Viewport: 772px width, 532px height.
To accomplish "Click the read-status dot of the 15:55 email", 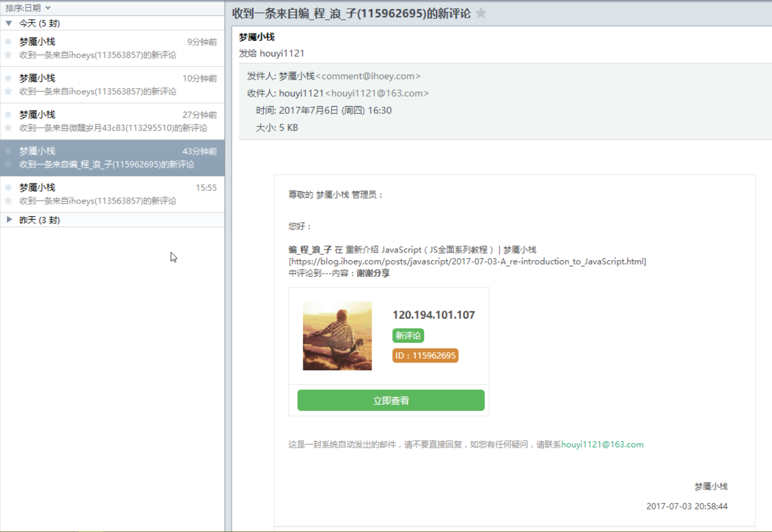I will 8,187.
